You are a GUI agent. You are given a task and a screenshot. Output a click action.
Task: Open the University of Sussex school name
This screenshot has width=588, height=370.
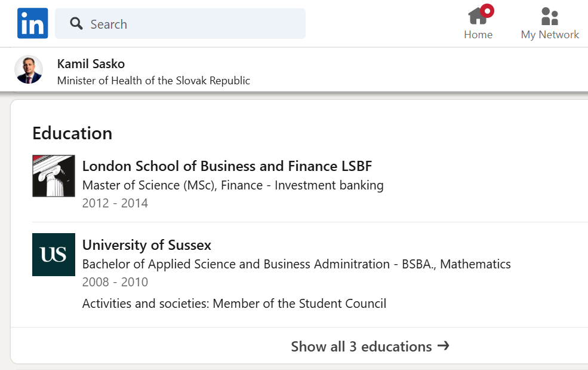[147, 245]
